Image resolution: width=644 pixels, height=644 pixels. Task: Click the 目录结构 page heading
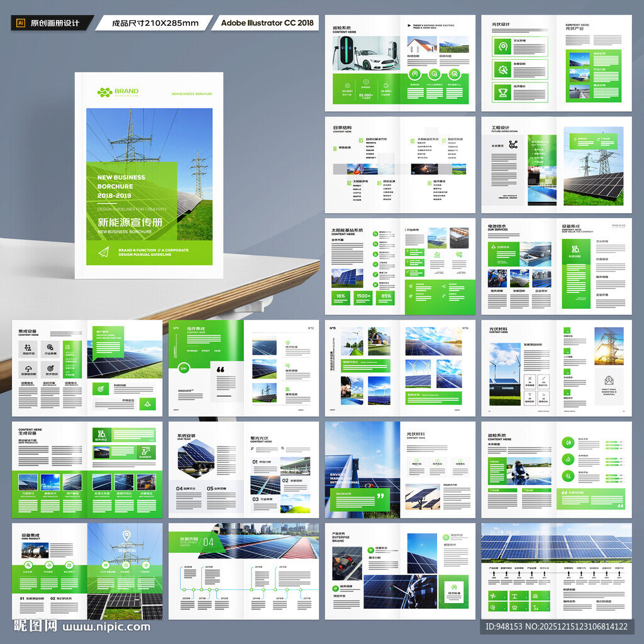tap(342, 128)
